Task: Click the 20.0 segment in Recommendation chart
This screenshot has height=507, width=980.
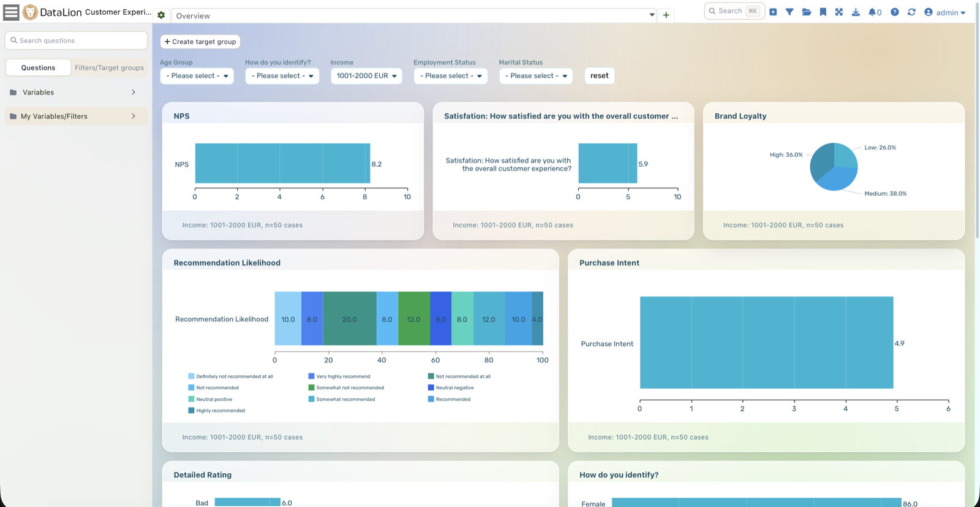Action: 350,319
